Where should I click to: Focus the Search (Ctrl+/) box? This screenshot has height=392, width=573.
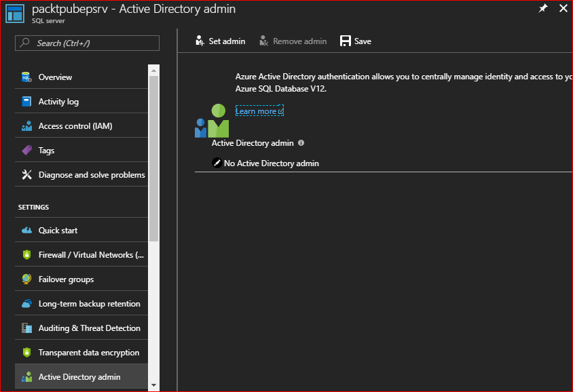[x=87, y=43]
